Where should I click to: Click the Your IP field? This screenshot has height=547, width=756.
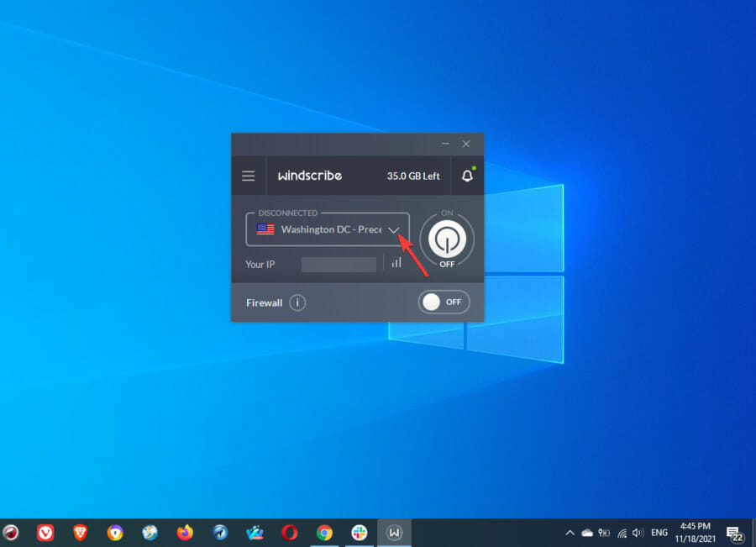(339, 263)
